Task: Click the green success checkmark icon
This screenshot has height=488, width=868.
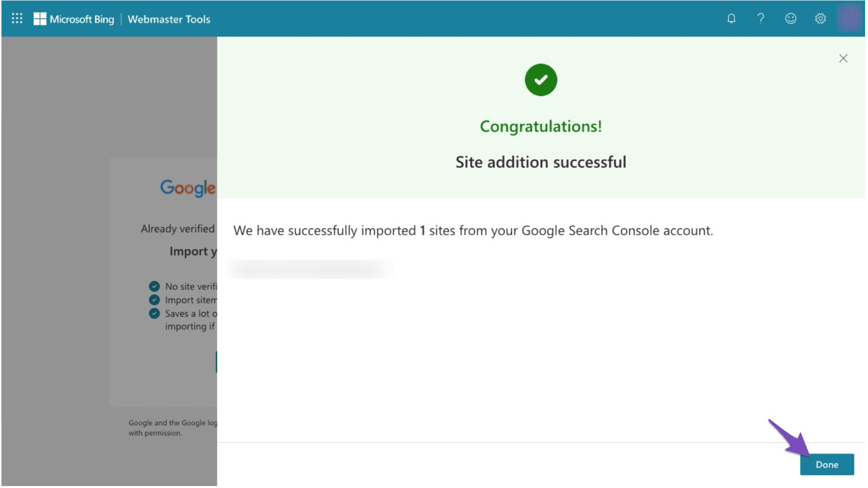Action: [x=542, y=80]
